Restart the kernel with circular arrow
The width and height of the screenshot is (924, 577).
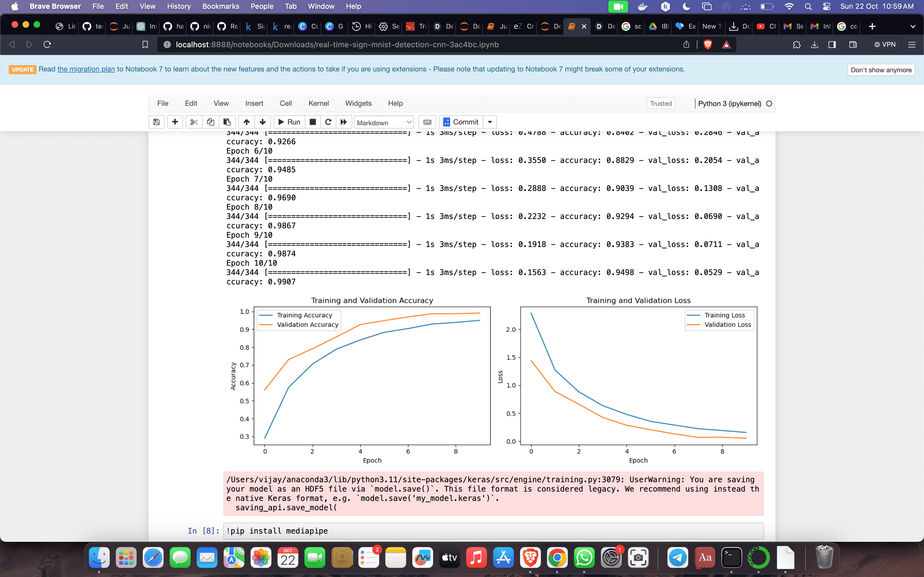tap(328, 122)
